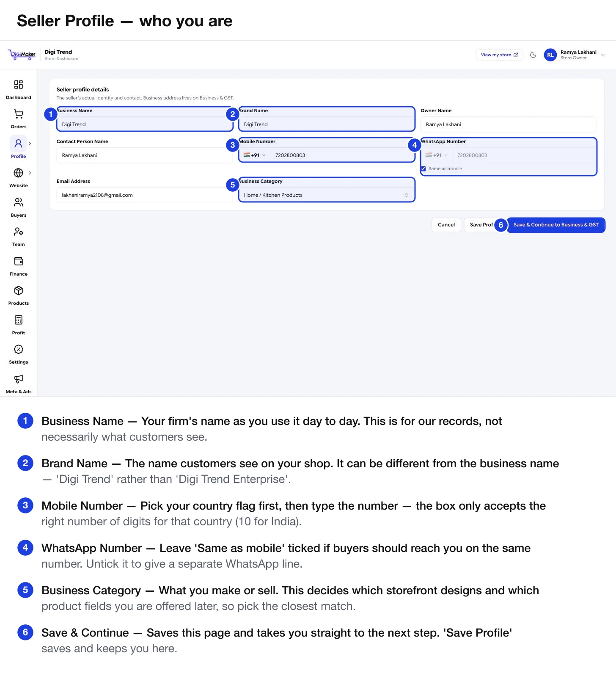Open Mobile Number country code dropdown
The height and width of the screenshot is (673, 616).
pos(255,155)
